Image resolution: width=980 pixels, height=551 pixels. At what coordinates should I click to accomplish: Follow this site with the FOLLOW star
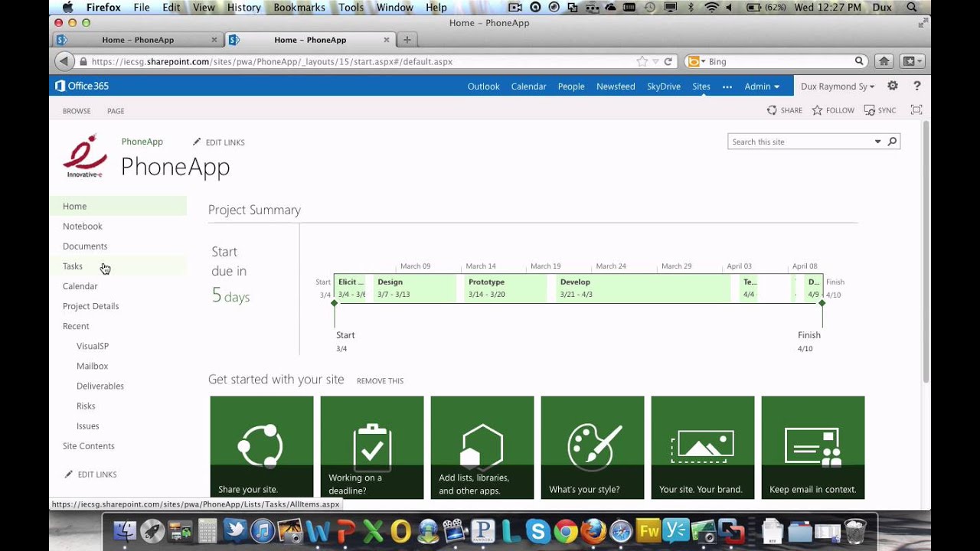833,110
